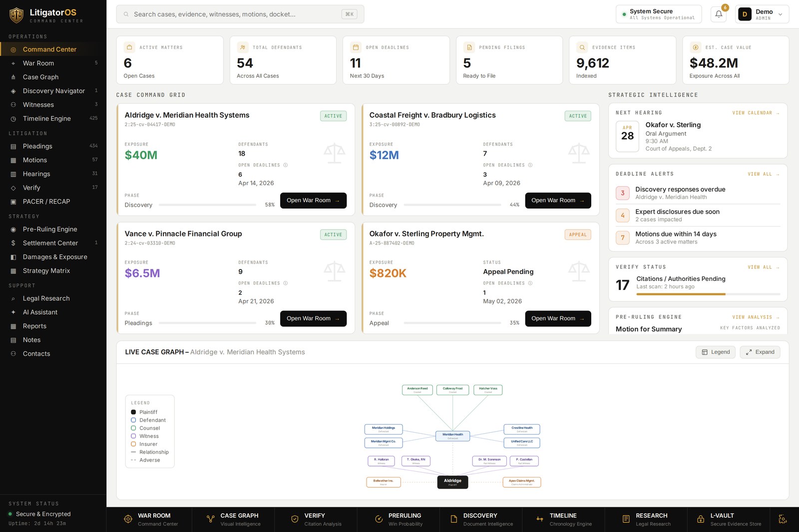Click the LitigatorOS shield logo
This screenshot has width=799, height=532.
[x=16, y=15]
